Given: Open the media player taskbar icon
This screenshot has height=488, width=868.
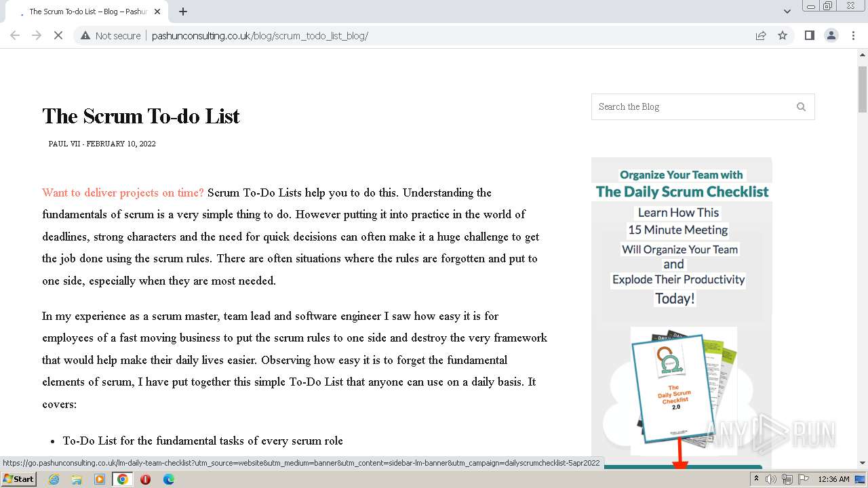Looking at the screenshot, I should (100, 479).
